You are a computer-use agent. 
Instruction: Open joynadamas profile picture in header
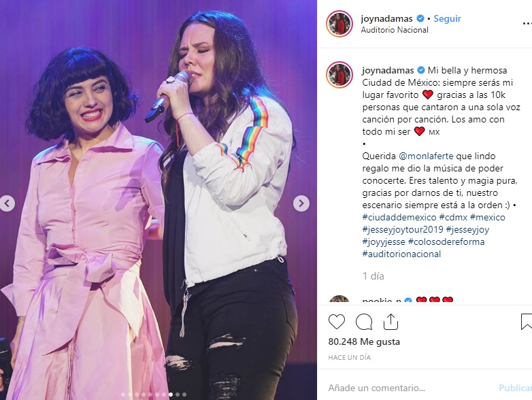point(339,23)
